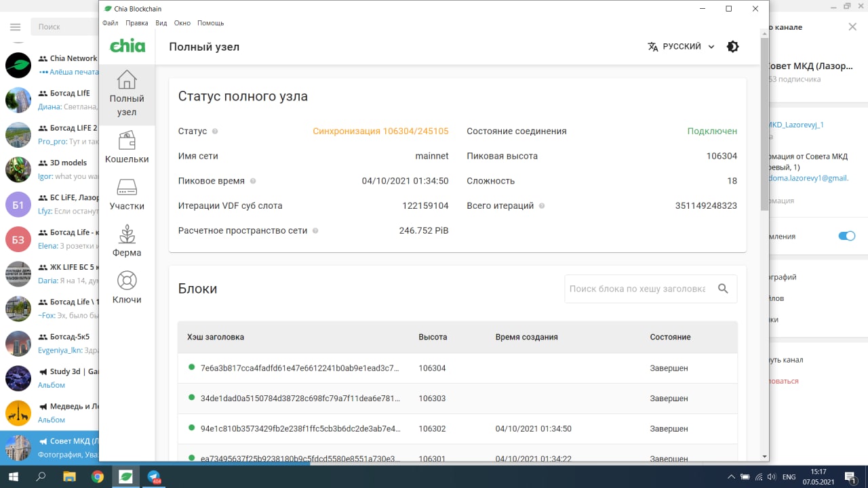Screen dimensions: 868x488
Task: Open the Вид menu
Action: pyautogui.click(x=161, y=23)
